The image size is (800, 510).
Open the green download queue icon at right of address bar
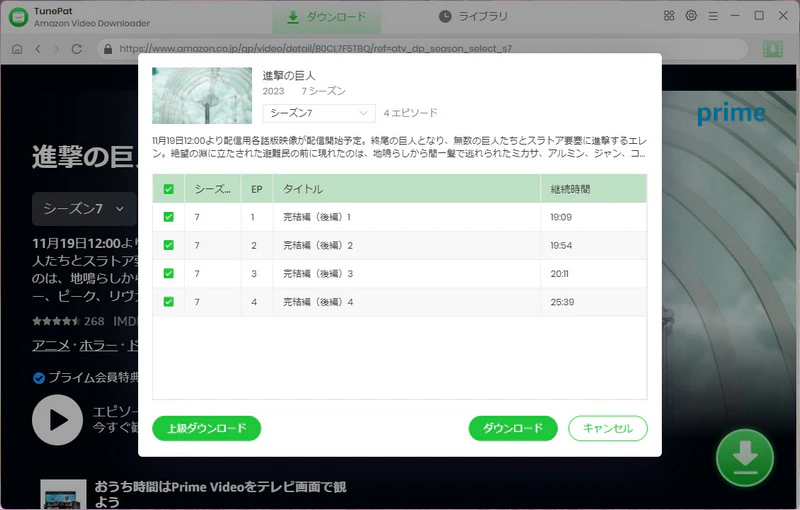[772, 49]
